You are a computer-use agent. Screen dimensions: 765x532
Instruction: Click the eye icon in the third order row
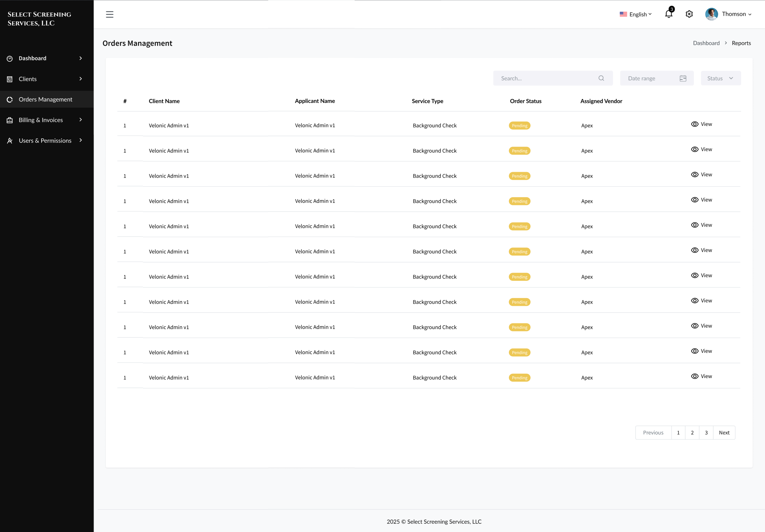point(694,175)
